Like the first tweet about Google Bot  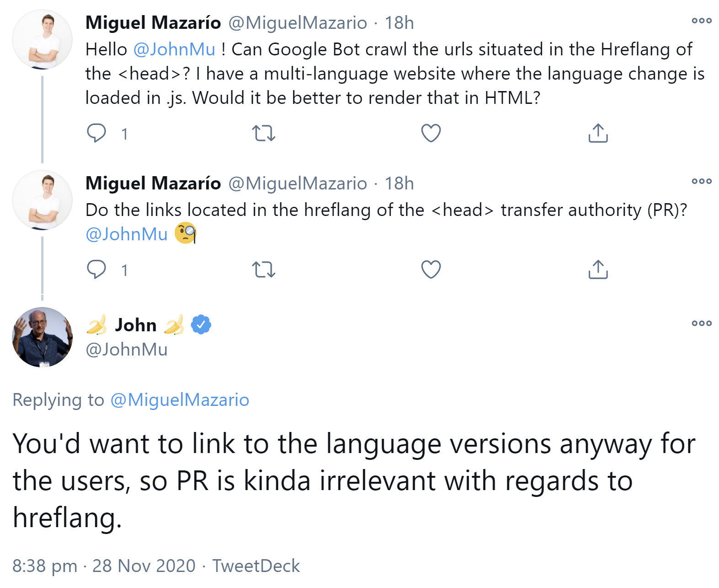[431, 133]
